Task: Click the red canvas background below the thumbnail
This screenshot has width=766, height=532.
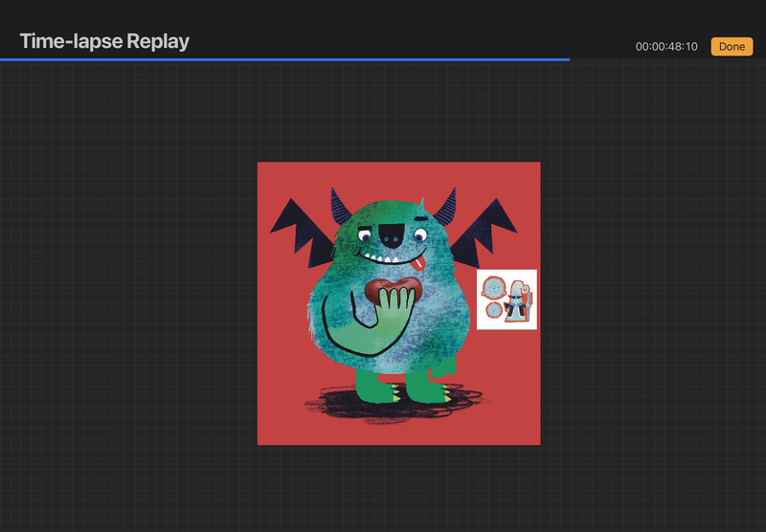Action: click(507, 383)
